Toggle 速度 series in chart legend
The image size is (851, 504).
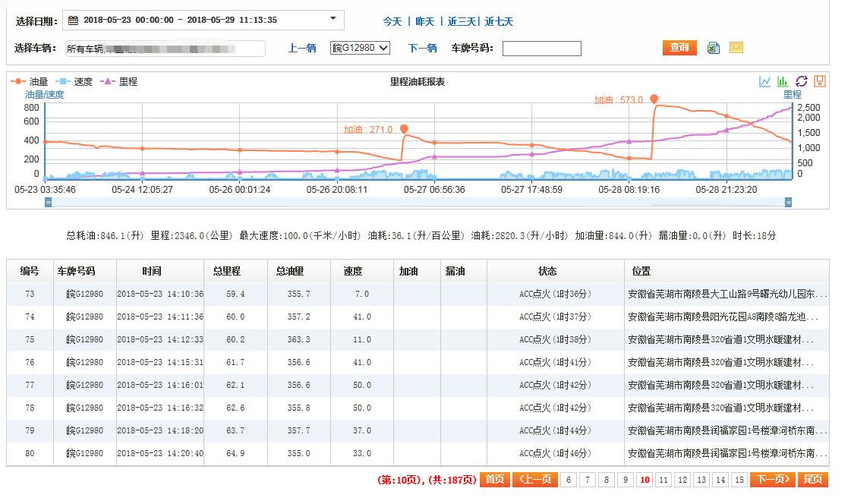coord(74,81)
